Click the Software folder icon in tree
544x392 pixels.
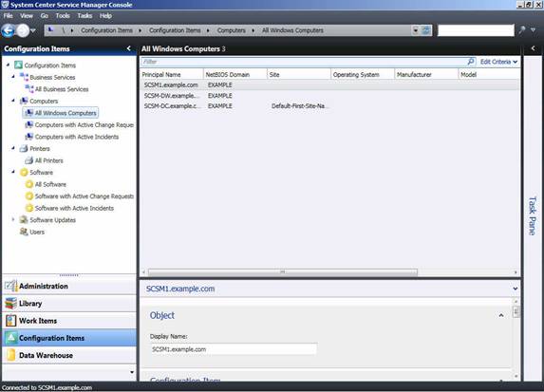pos(24,173)
